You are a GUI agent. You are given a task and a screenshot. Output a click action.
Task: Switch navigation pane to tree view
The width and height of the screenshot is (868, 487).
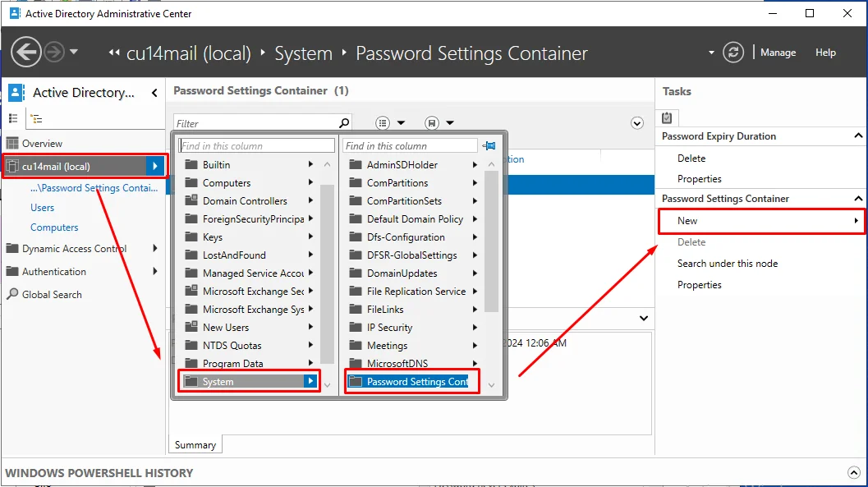[x=36, y=118]
